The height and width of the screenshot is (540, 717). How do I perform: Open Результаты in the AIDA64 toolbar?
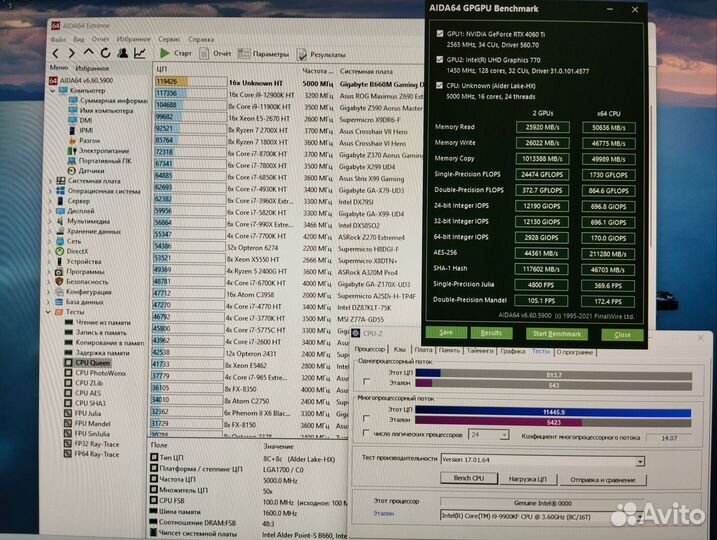[x=321, y=54]
